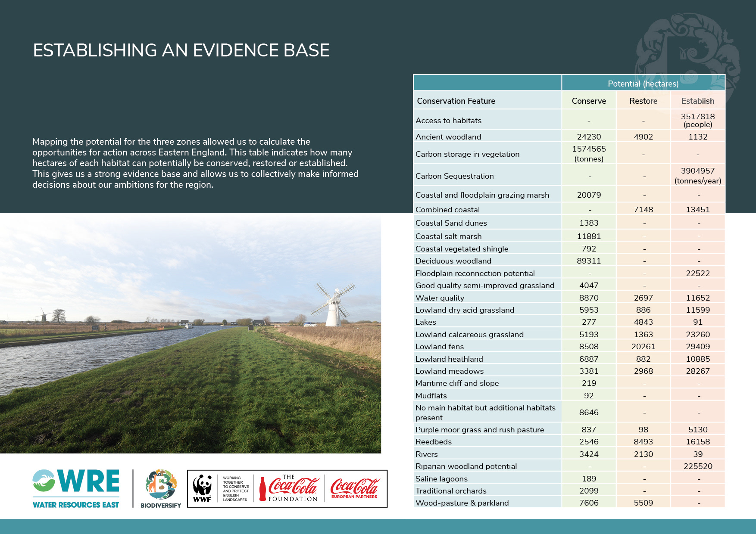Click the calcareous grassland establish value 23260

[698, 335]
